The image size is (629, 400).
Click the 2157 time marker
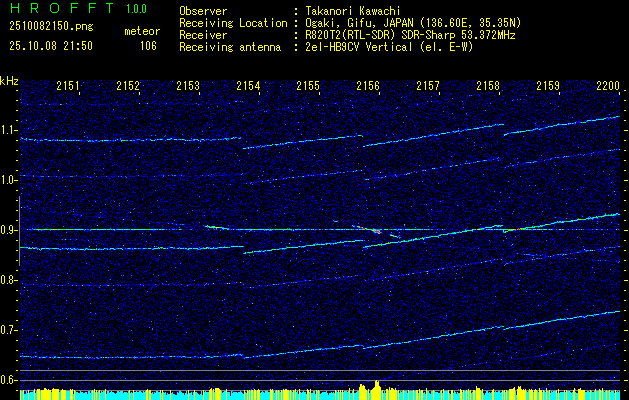coord(428,85)
